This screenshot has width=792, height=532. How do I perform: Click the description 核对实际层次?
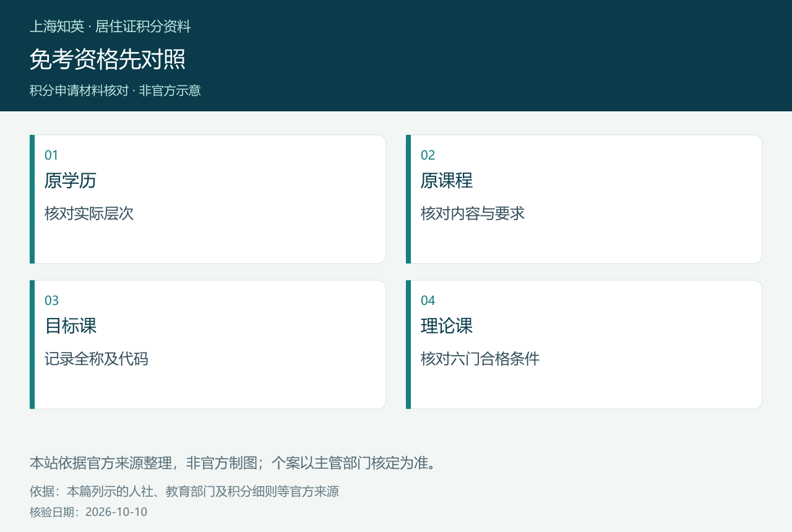(x=89, y=214)
